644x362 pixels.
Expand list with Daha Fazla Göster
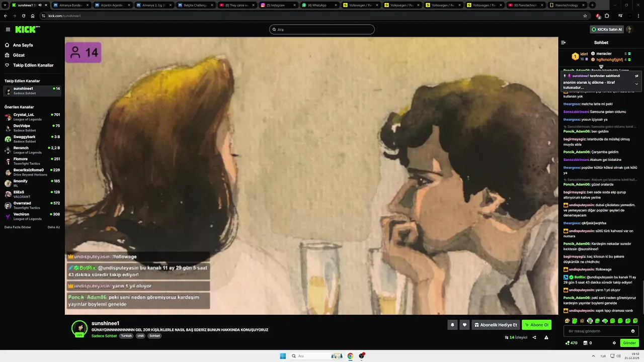[x=18, y=227]
